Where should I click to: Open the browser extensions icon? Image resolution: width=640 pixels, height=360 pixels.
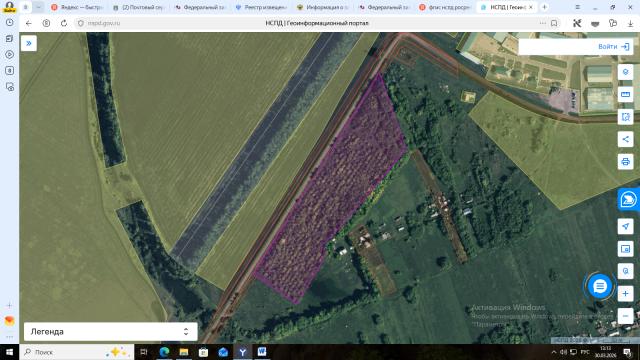click(613, 23)
